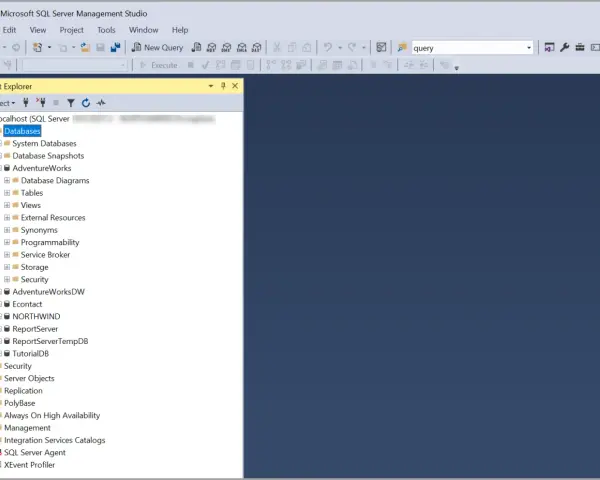
Task: Open the Project menu
Action: click(72, 30)
